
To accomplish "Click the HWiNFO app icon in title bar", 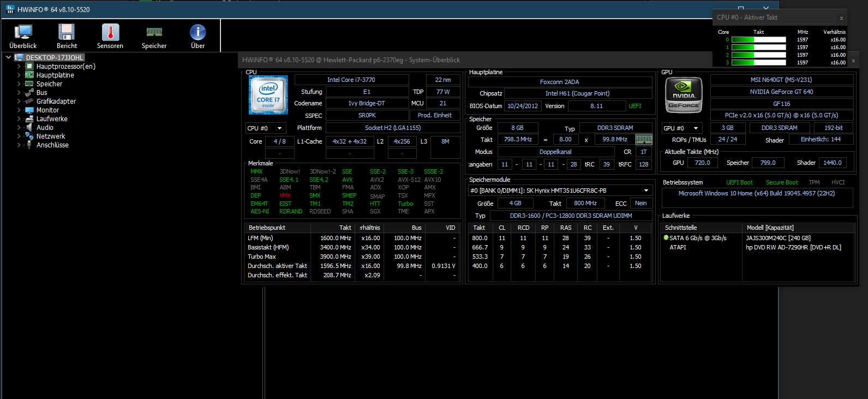I will coord(10,9).
